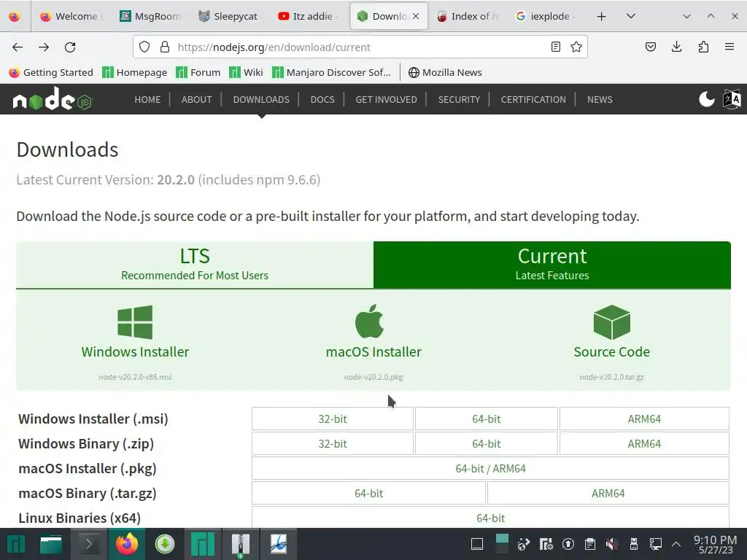This screenshot has height=560, width=747.
Task: Open the Pocket save icon
Action: point(651,47)
